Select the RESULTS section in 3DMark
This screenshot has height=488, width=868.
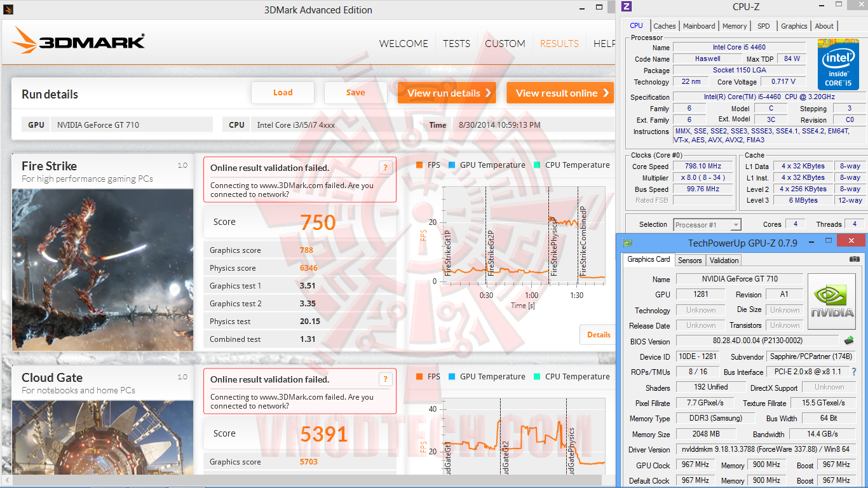click(x=559, y=44)
